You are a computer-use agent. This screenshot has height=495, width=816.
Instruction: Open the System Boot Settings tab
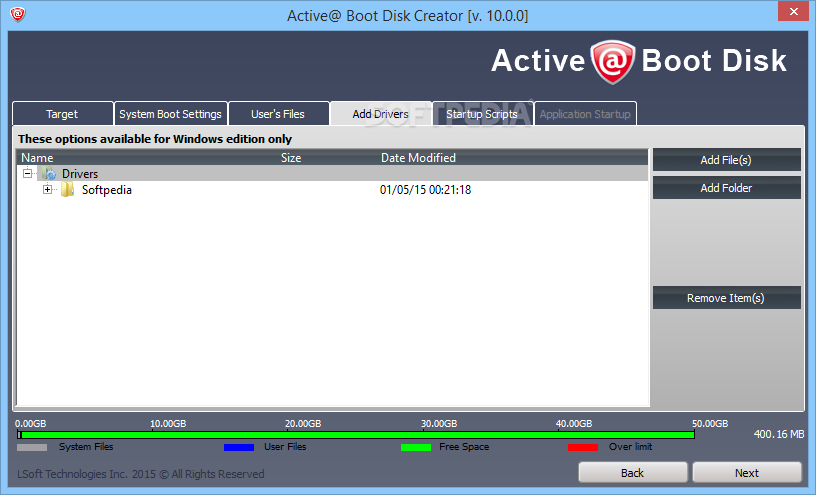point(171,113)
